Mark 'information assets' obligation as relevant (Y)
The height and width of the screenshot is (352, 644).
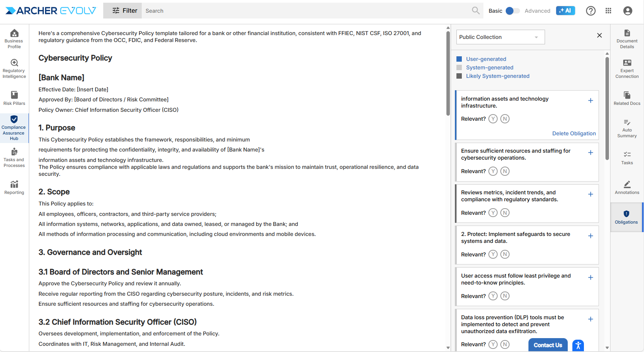point(493,119)
